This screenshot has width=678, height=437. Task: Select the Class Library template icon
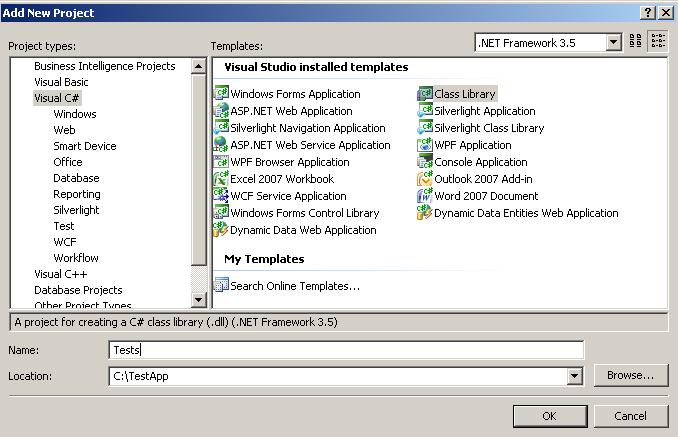[x=425, y=93]
